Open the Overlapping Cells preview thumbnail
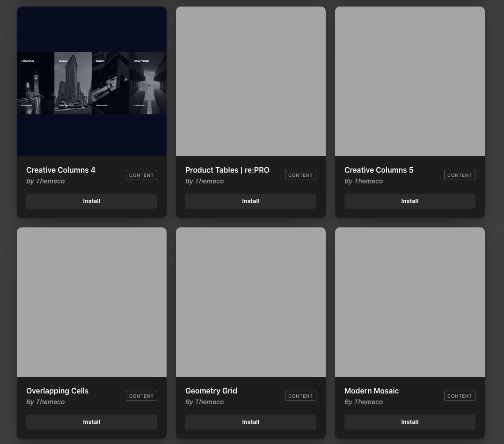504x444 pixels. click(92, 302)
